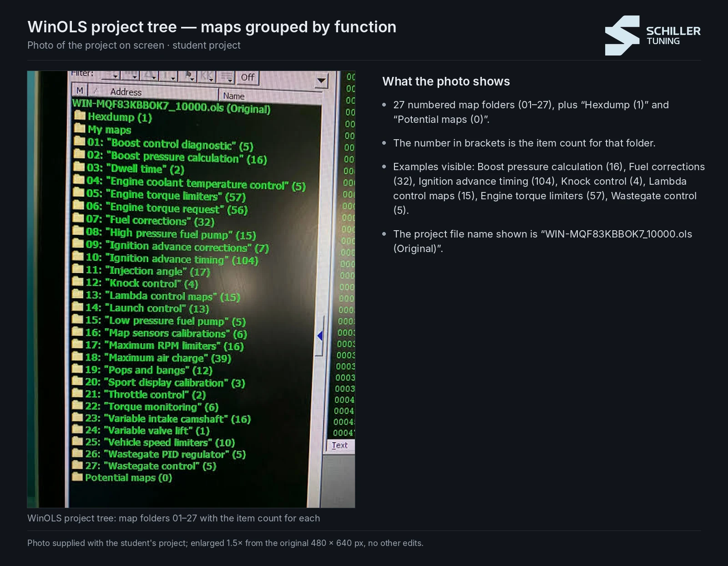Open folder icon for 23 Variable intake camshaft
Image resolution: width=728 pixels, height=566 pixels.
(78, 418)
